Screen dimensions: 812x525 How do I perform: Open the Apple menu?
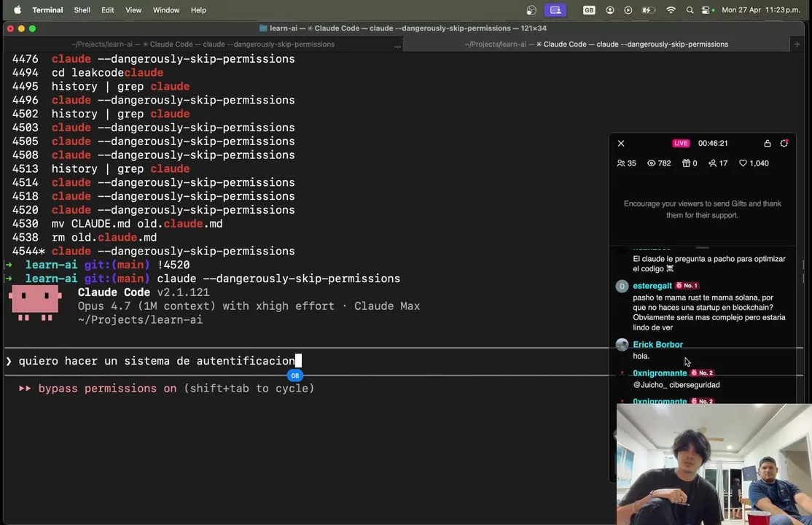tap(17, 10)
